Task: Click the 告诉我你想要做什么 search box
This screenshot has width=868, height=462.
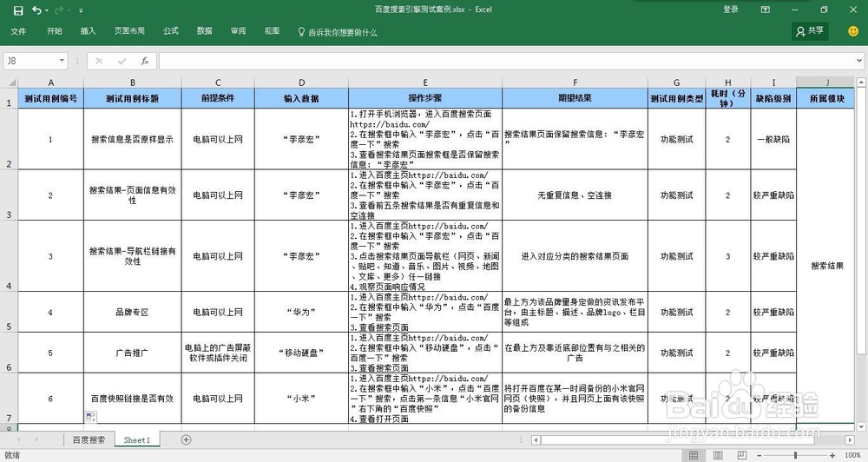Action: click(337, 32)
